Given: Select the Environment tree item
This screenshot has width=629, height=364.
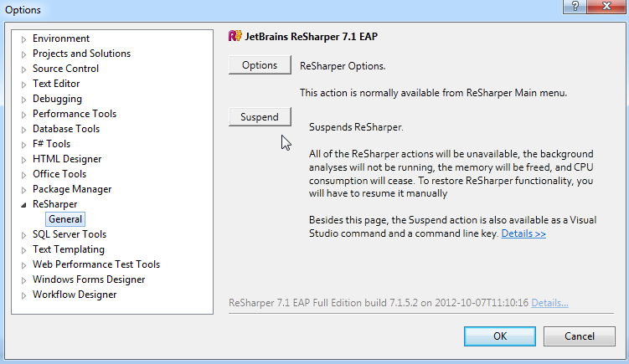Looking at the screenshot, I should (x=61, y=38).
